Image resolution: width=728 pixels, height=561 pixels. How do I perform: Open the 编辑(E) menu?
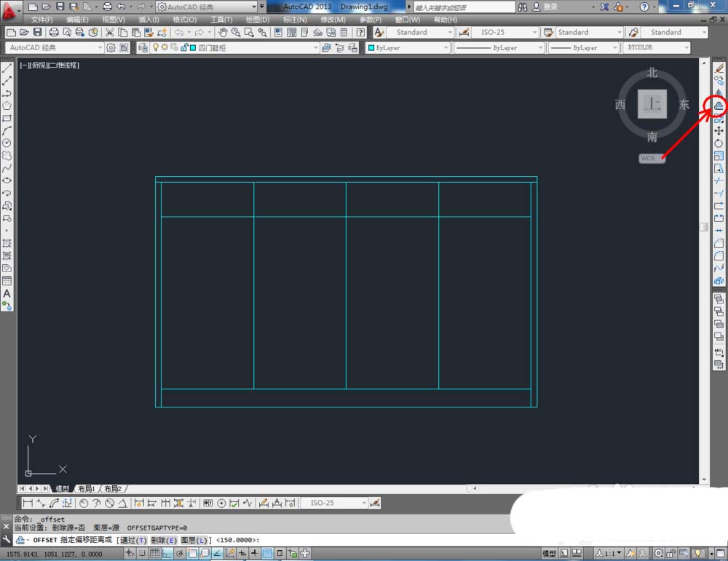[77, 20]
